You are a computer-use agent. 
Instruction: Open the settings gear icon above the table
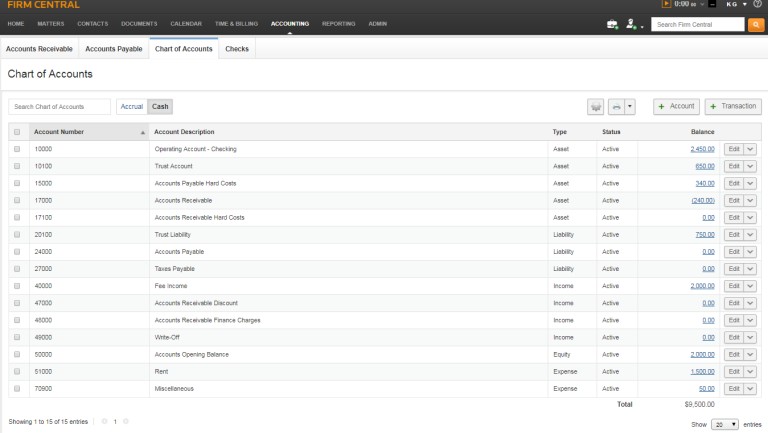pos(596,106)
